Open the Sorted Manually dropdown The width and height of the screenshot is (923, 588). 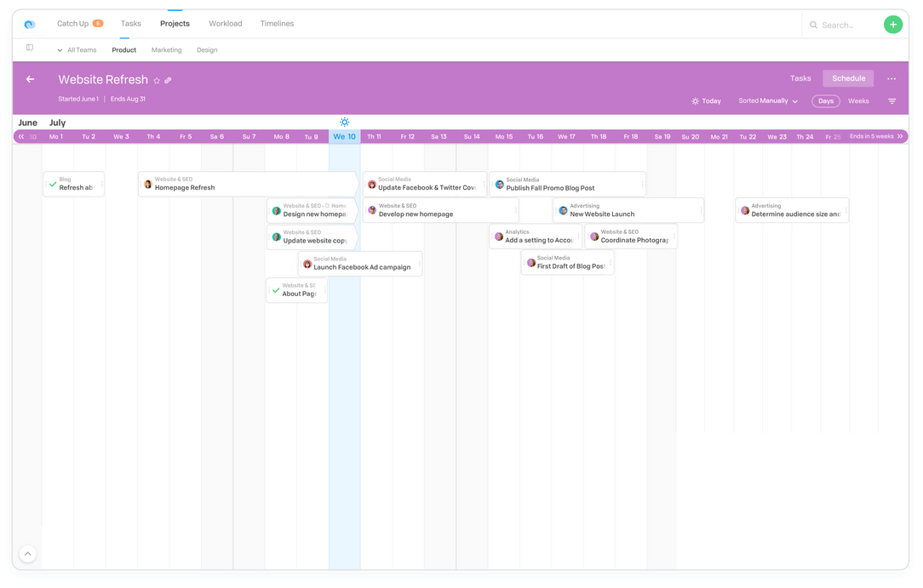(768, 101)
